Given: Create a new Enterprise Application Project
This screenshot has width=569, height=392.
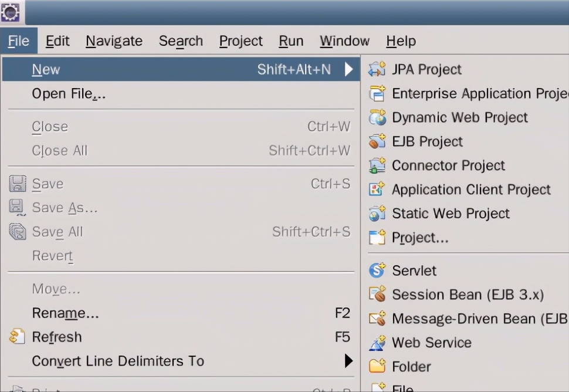Looking at the screenshot, I should click(x=466, y=93).
